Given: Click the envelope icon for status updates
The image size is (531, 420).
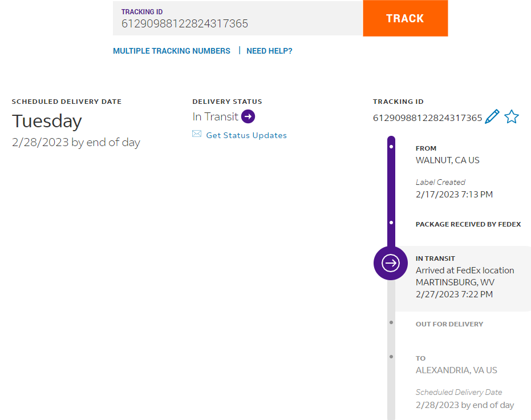Looking at the screenshot, I should [x=197, y=134].
